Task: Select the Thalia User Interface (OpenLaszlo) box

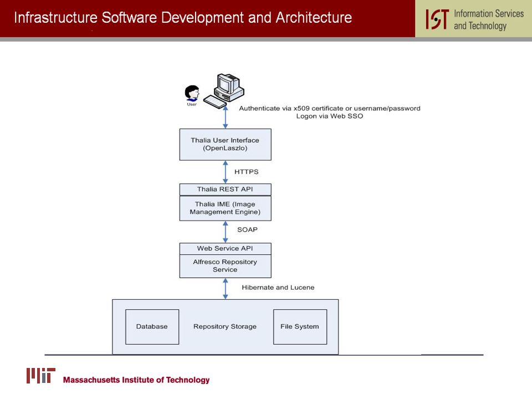Action: (x=226, y=145)
